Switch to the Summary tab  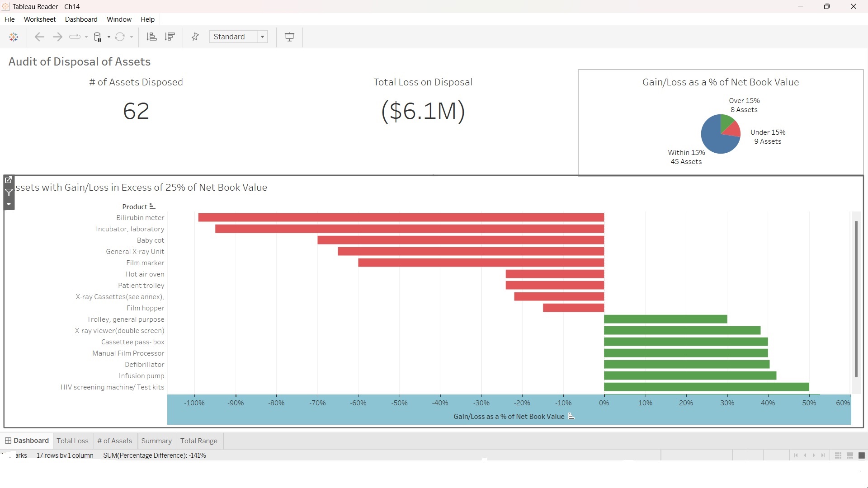tap(156, 441)
